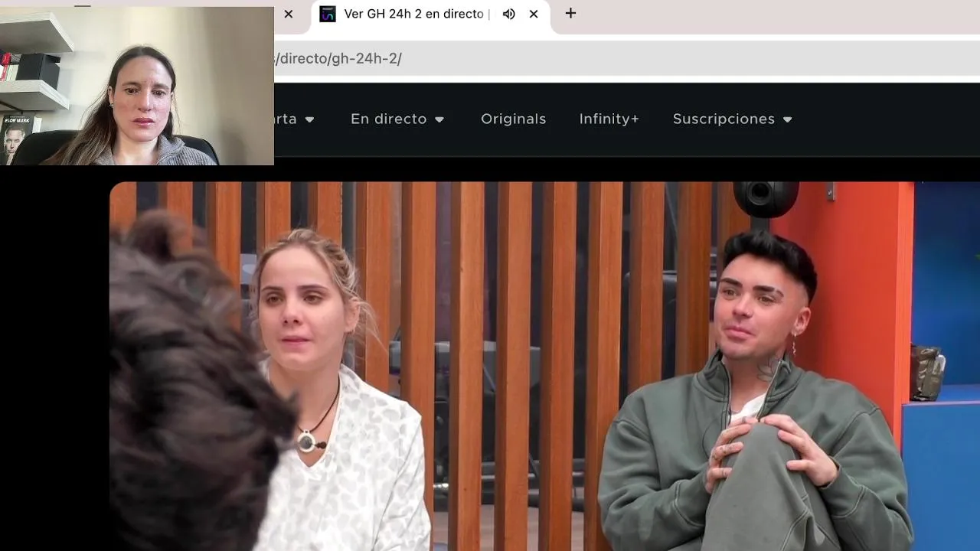
Task: Close the Ver GH 24h 2 en directo tab
Action: tap(534, 14)
